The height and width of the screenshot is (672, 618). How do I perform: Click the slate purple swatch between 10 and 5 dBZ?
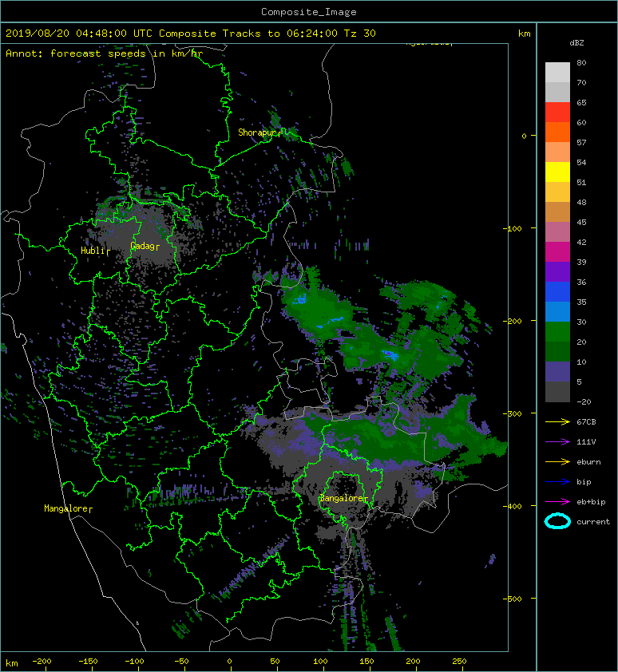[557, 372]
